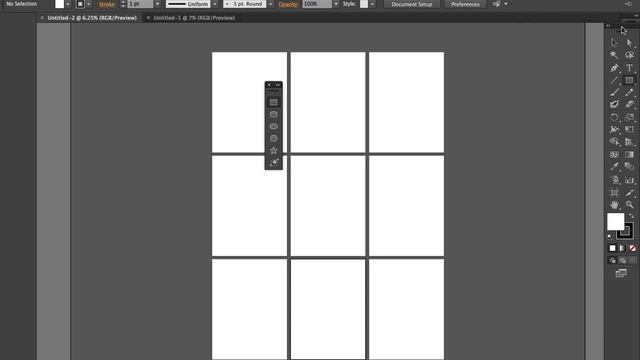Select the Lasso tool
The height and width of the screenshot is (360, 640).
629,55
